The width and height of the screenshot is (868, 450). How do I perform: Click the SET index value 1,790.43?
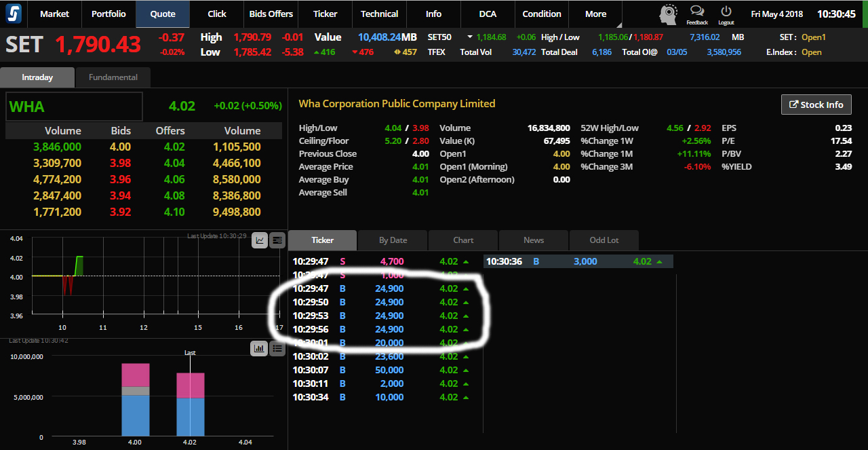tap(98, 44)
